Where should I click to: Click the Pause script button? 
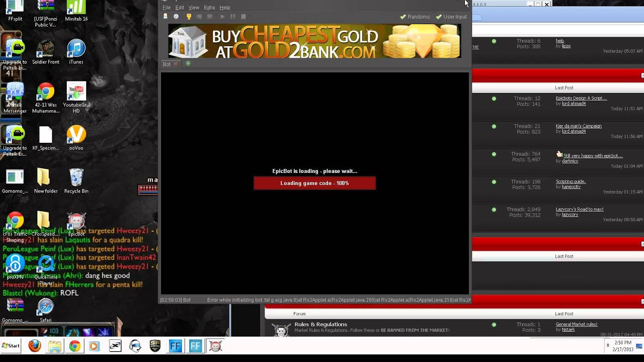pyautogui.click(x=232, y=17)
